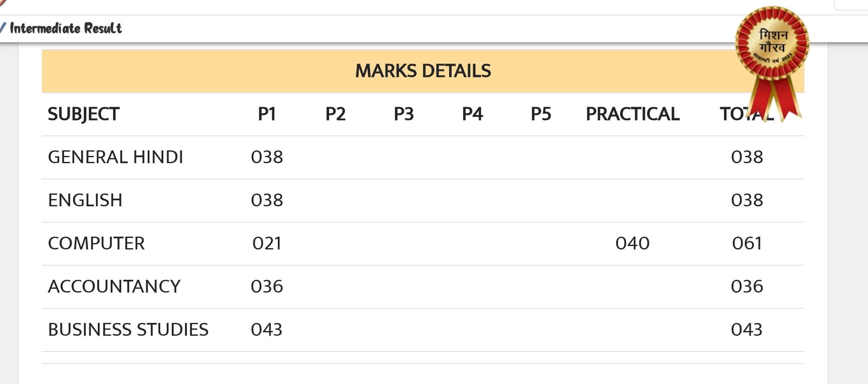This screenshot has height=384, width=868.
Task: Select the Accountancy P1 mark 036
Action: pyautogui.click(x=267, y=286)
